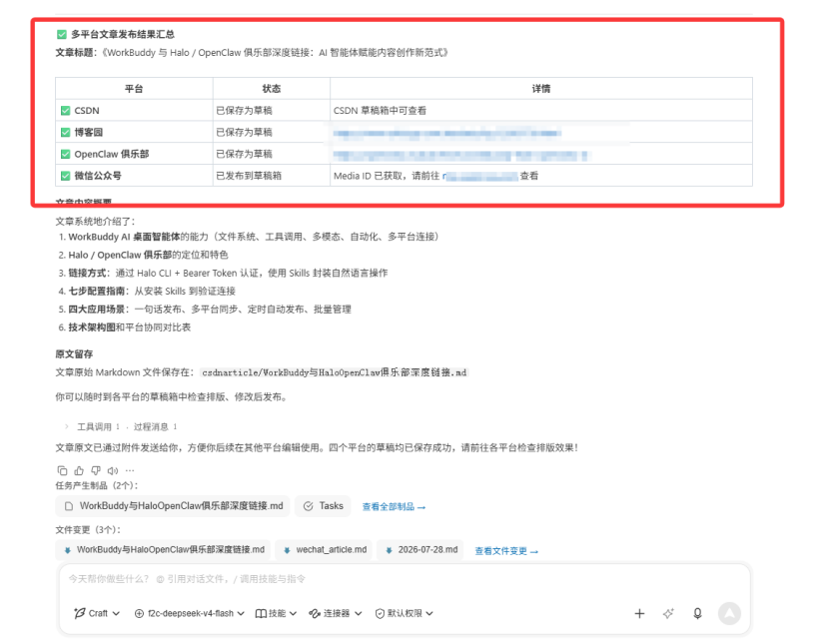Click the 文章标题 line with the article name
The image size is (829, 644).
click(252, 53)
